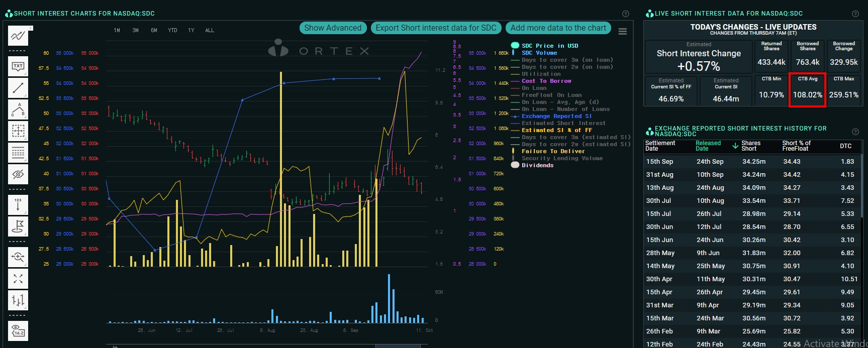Toggle Security Lending Volume series
The height and width of the screenshot is (348, 868).
(x=562, y=158)
